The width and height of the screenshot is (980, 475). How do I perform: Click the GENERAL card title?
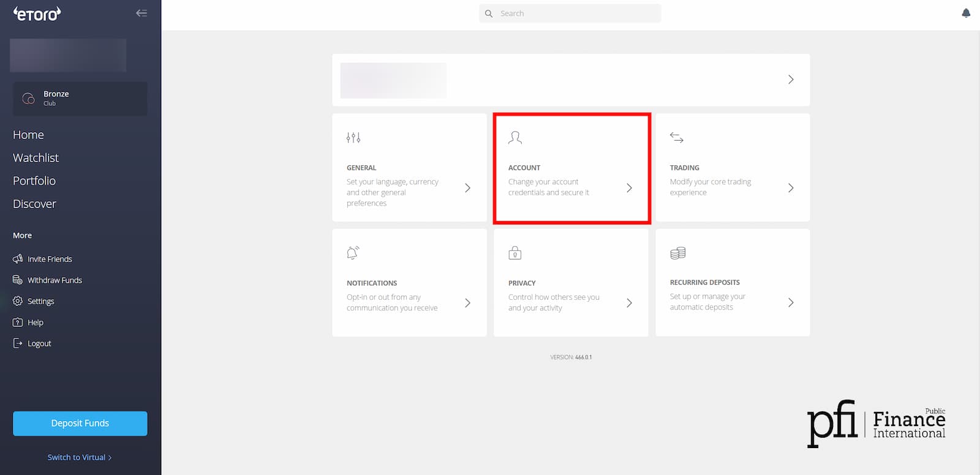point(361,168)
